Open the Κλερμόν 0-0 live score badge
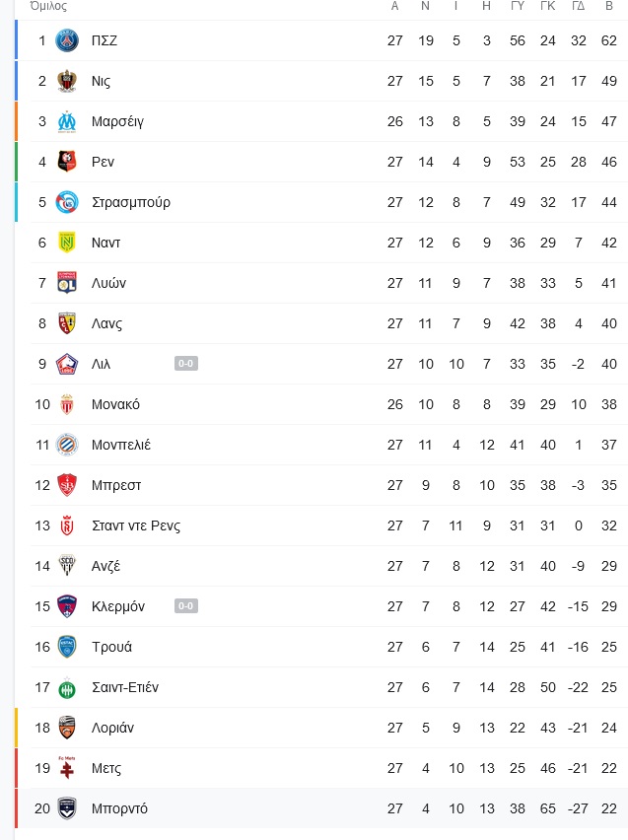The width and height of the screenshot is (628, 840). (x=186, y=606)
